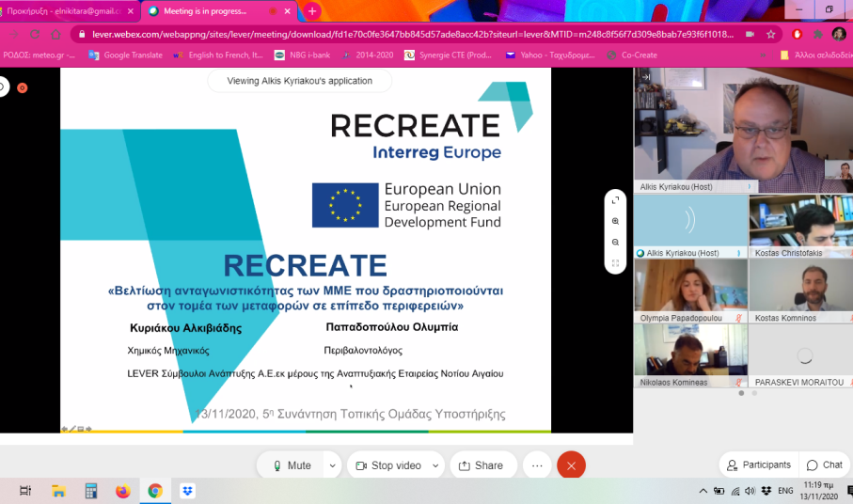Select Kostas Christofakis video thumbnail

click(x=800, y=226)
